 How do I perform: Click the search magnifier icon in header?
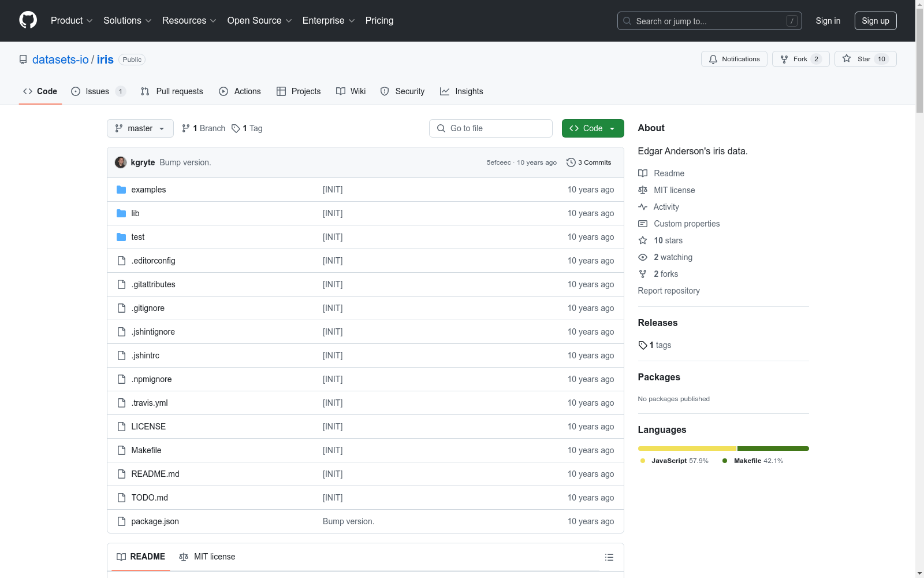[x=627, y=21]
